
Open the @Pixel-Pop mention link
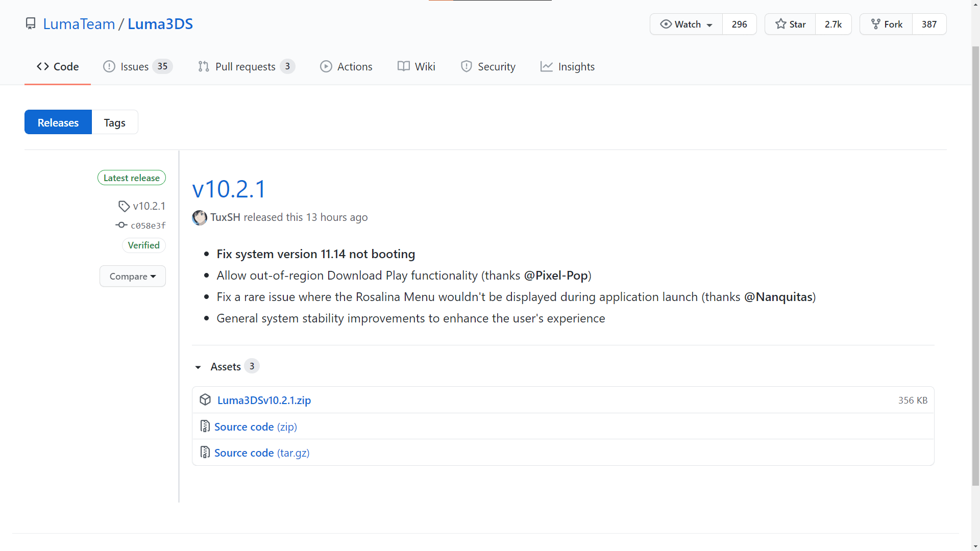click(556, 275)
